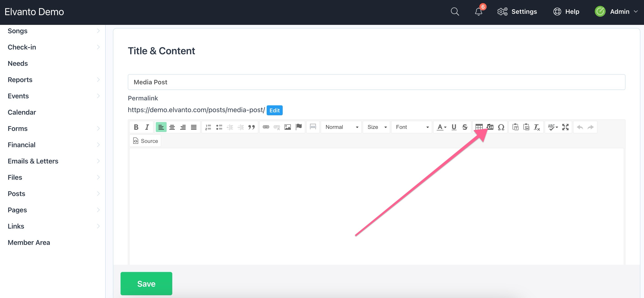The width and height of the screenshot is (644, 298).
Task: Click the Media Post title field
Action: (376, 82)
